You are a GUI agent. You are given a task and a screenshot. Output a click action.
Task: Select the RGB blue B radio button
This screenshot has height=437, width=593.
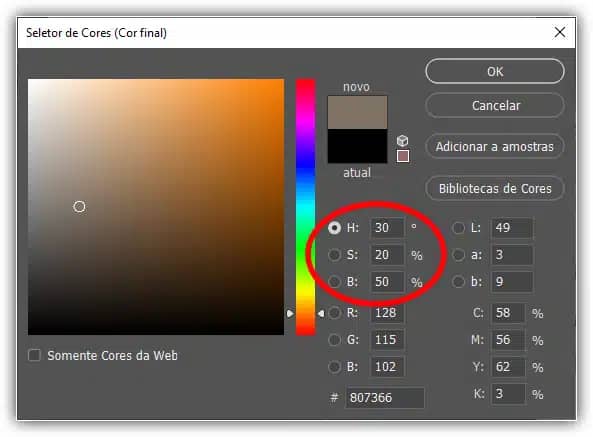pos(334,367)
